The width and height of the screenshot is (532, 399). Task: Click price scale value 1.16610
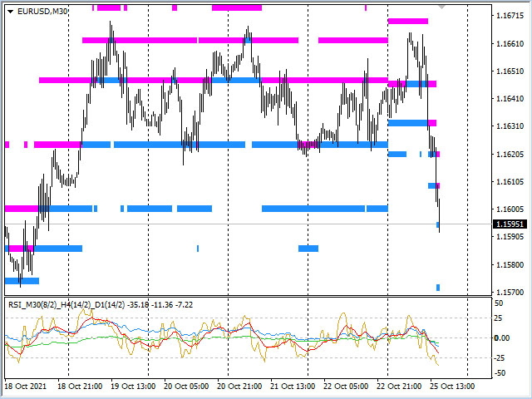tap(510, 44)
